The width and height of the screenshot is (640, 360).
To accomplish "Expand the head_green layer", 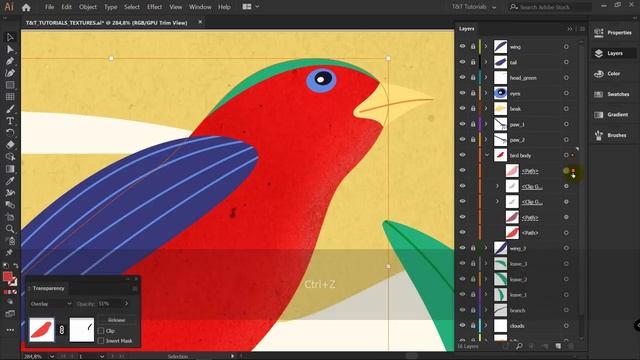I will pos(486,78).
